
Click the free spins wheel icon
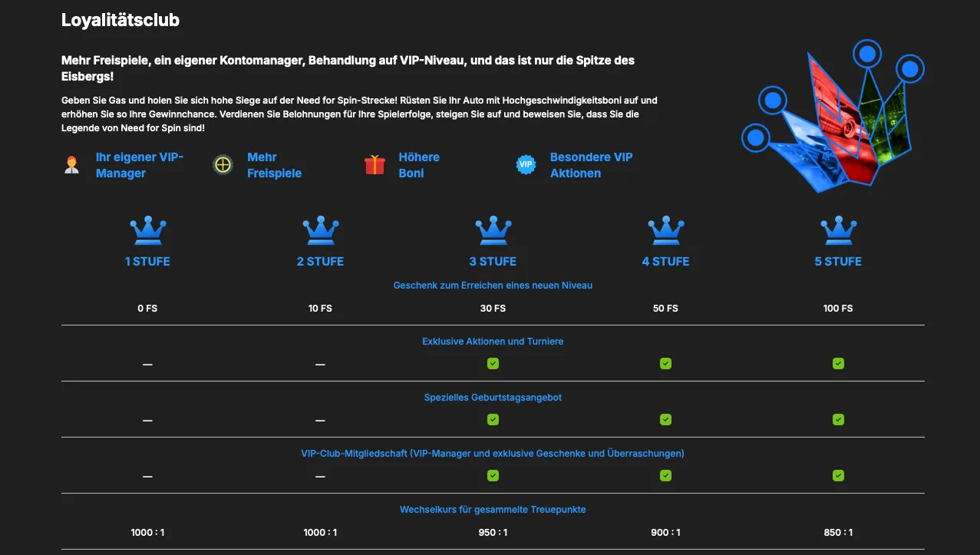(223, 165)
